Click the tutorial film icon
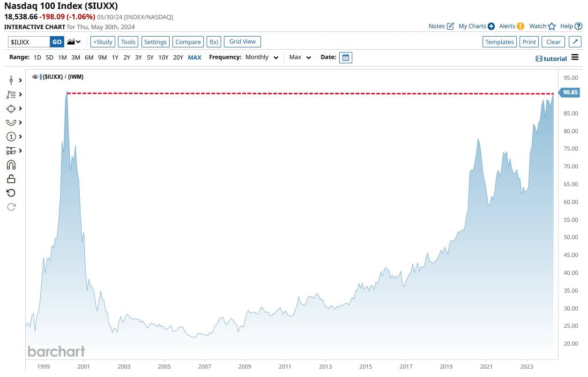 click(x=539, y=59)
